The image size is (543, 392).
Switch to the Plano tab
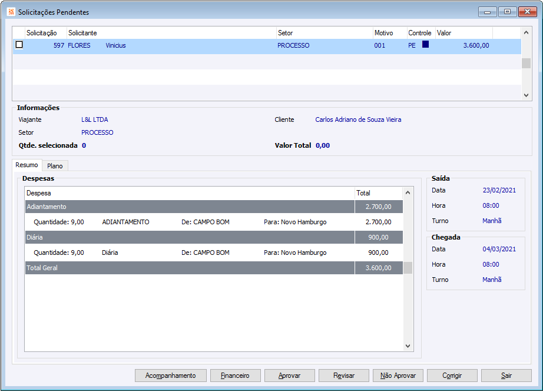tap(55, 166)
